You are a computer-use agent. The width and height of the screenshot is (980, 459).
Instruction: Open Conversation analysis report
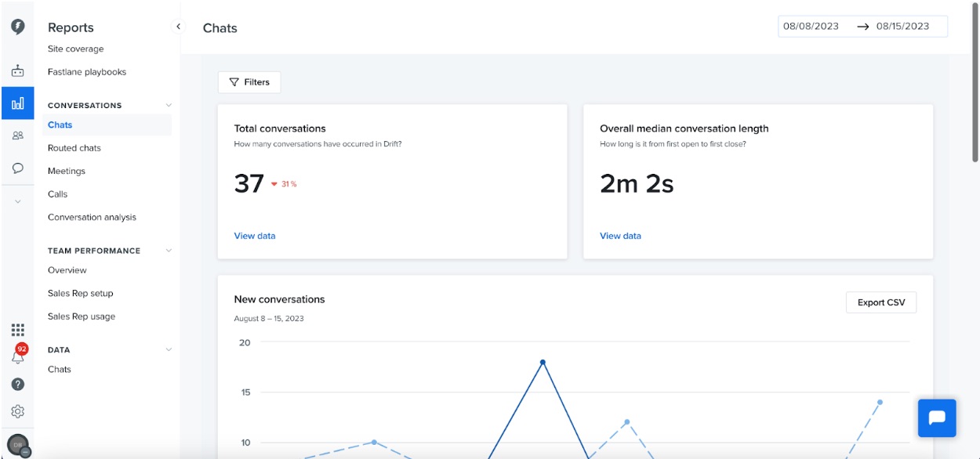coord(92,217)
